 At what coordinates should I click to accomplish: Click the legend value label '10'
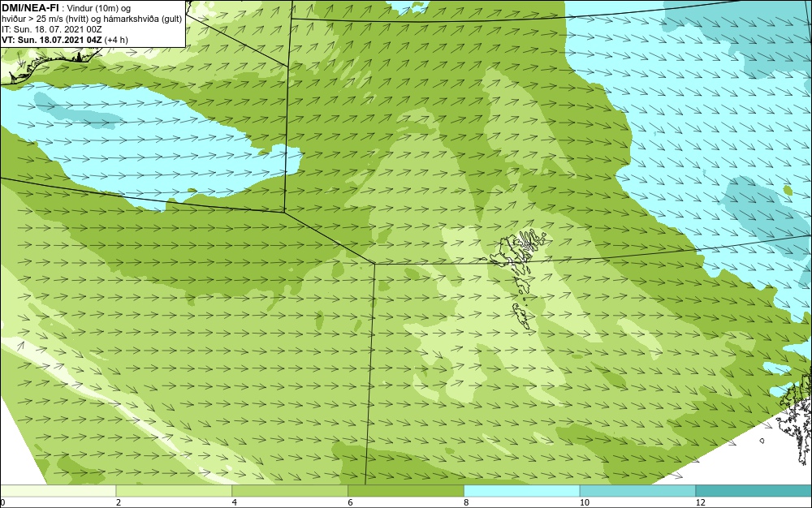[585, 502]
